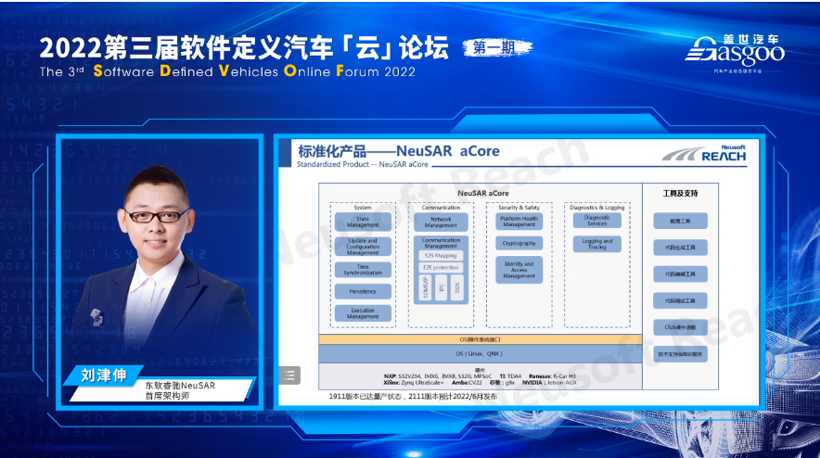Select the Update and Configuration Management block
820x458 pixels.
(363, 246)
